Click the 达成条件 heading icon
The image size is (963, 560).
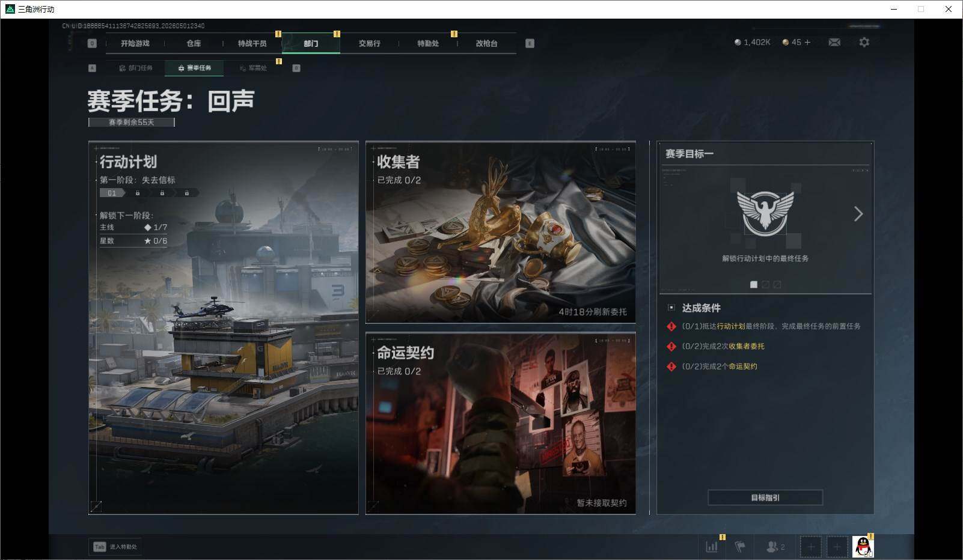click(671, 308)
